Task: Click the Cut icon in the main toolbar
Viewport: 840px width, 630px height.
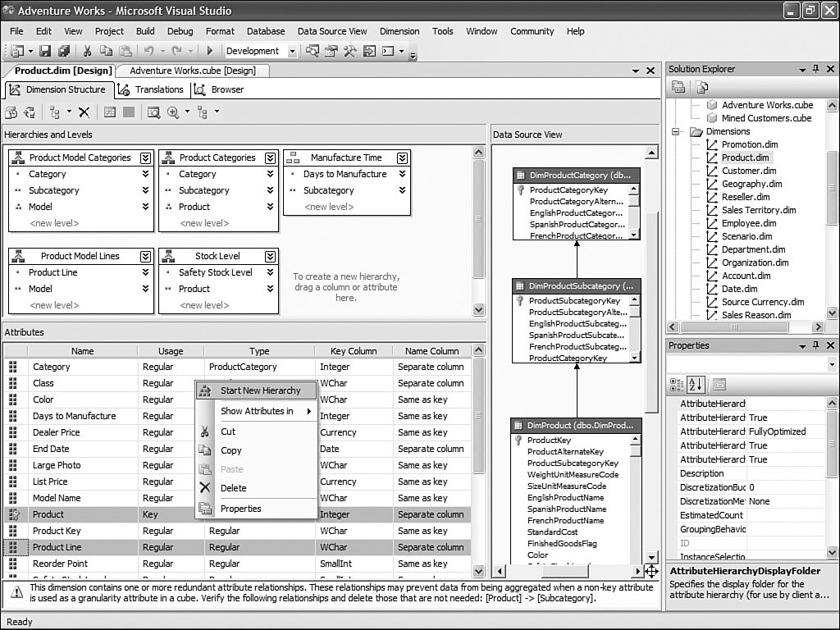Action: point(87,51)
